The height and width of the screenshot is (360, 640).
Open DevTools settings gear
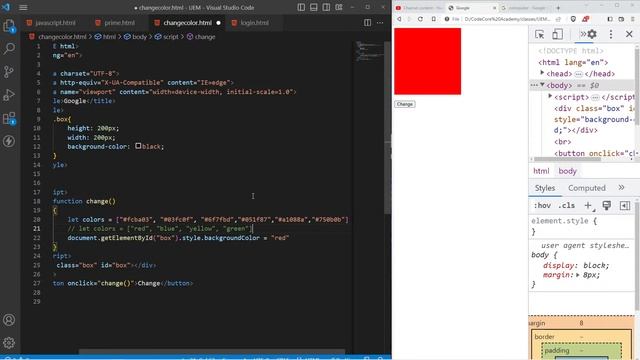[592, 34]
